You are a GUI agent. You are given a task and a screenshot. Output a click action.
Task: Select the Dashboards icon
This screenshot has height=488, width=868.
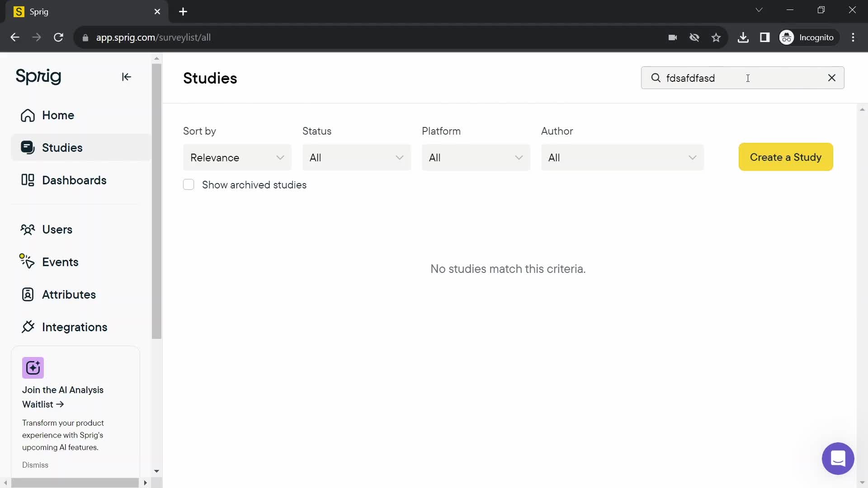click(28, 180)
